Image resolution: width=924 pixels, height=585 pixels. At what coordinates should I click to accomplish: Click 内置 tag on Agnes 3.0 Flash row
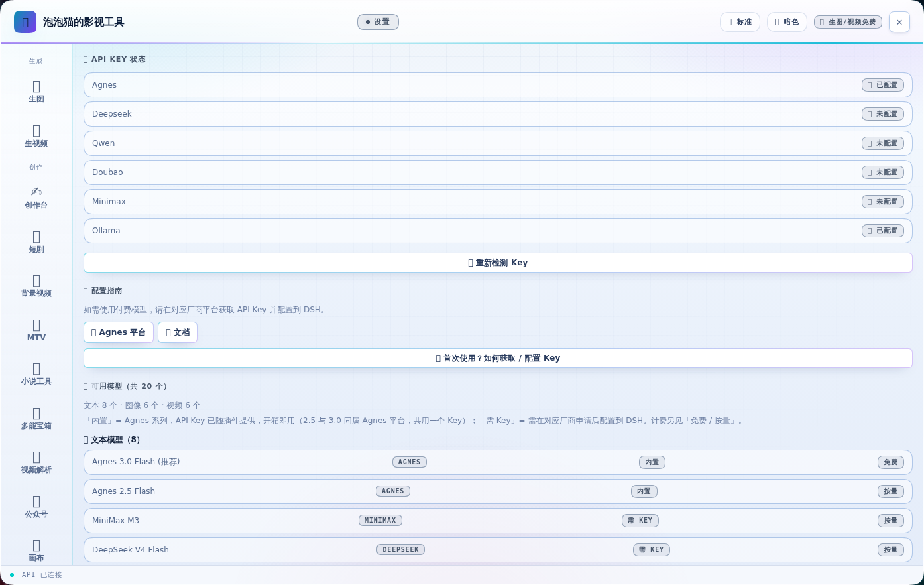652,462
